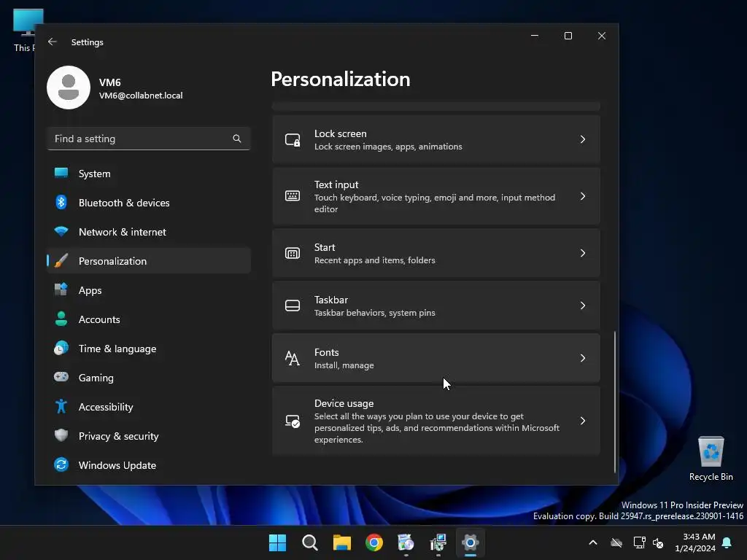Launch Google Chrome from taskbar
The width and height of the screenshot is (747, 560).
coord(374,542)
